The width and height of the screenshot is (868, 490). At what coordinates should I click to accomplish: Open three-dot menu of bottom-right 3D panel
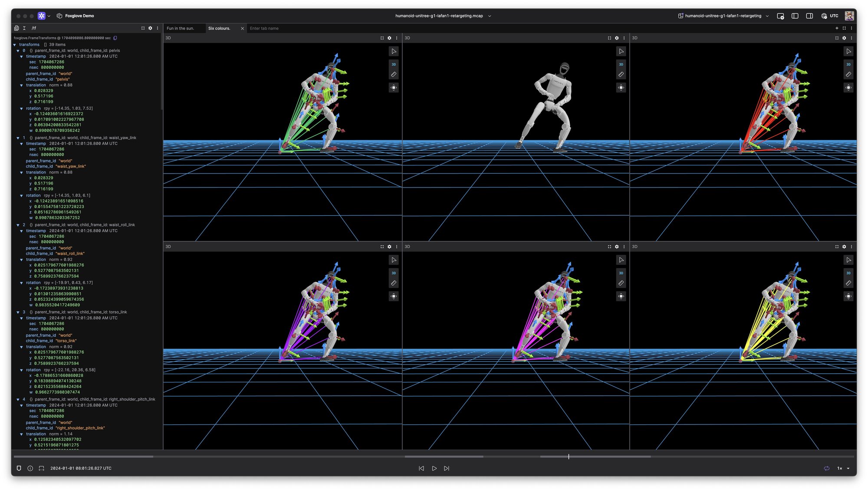(852, 247)
